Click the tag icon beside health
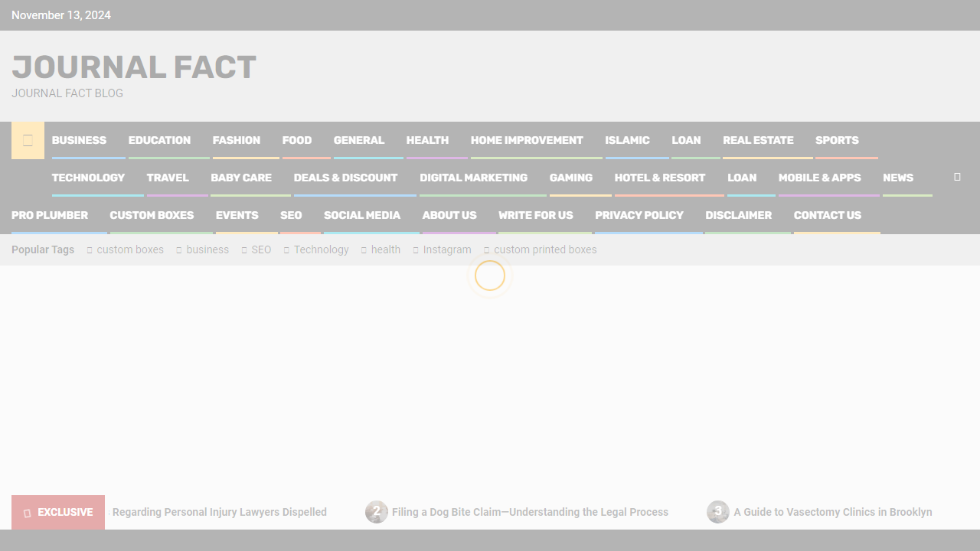Screen dimensions: 980x551 point(364,250)
